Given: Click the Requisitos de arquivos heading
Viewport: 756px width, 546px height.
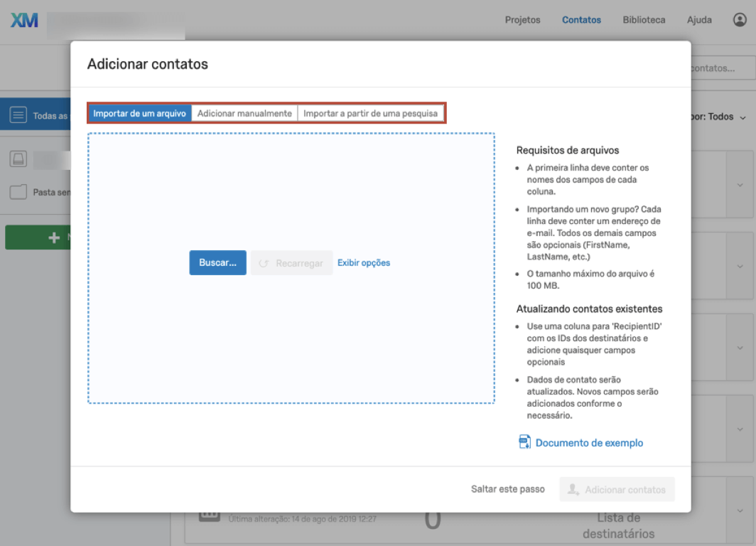Looking at the screenshot, I should point(568,150).
